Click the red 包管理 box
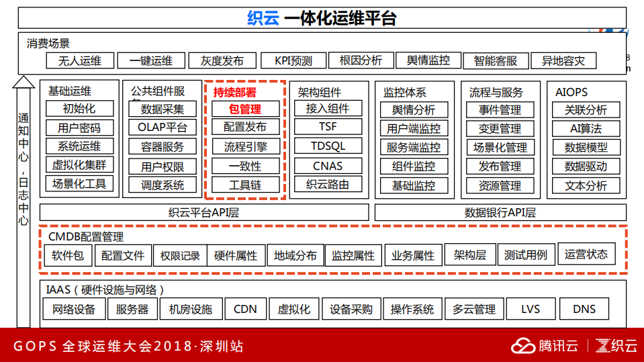This screenshot has height=362, width=644. point(245,109)
